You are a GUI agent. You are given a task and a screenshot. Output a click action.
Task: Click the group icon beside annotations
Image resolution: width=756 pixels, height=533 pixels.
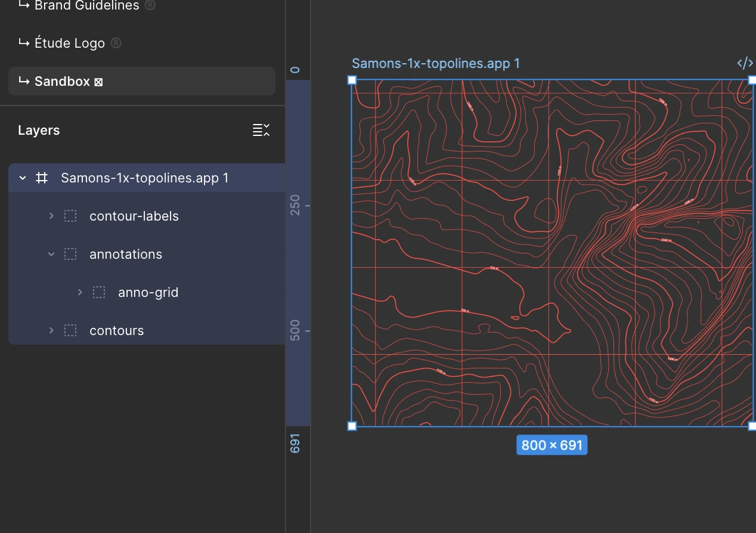(70, 254)
